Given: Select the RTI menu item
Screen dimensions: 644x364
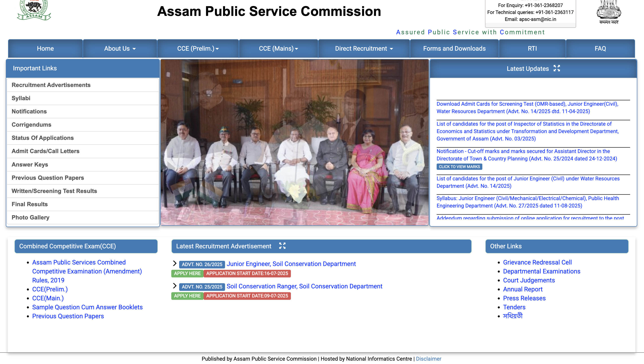Looking at the screenshot, I should [x=532, y=49].
